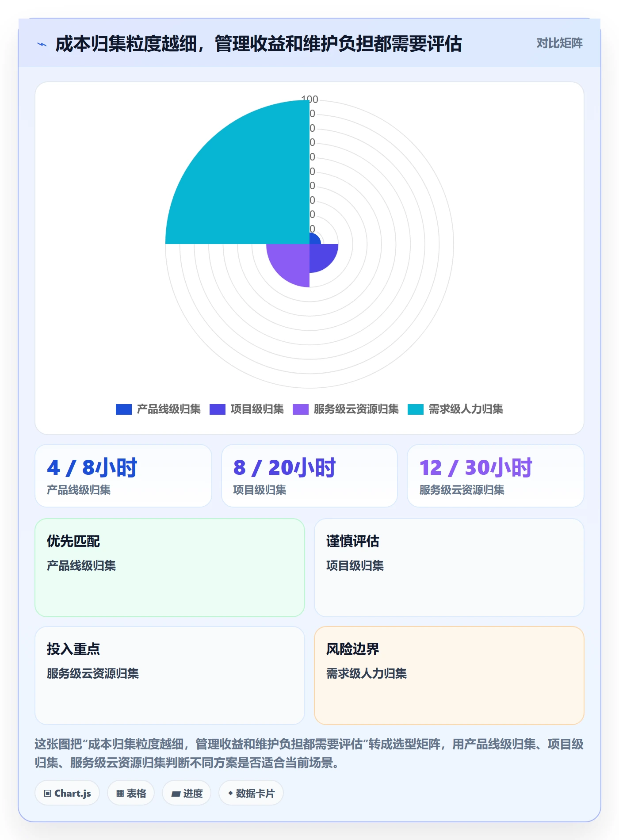This screenshot has width=619, height=840.
Task: Click the main title 成本归集粒度越细 heading
Action: pyautogui.click(x=259, y=44)
